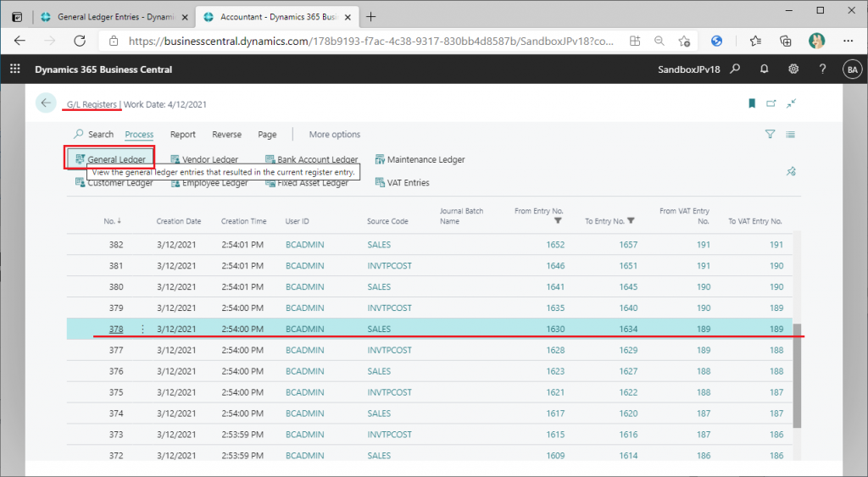Open browser Collections icon
The height and width of the screenshot is (477, 868).
pos(785,41)
